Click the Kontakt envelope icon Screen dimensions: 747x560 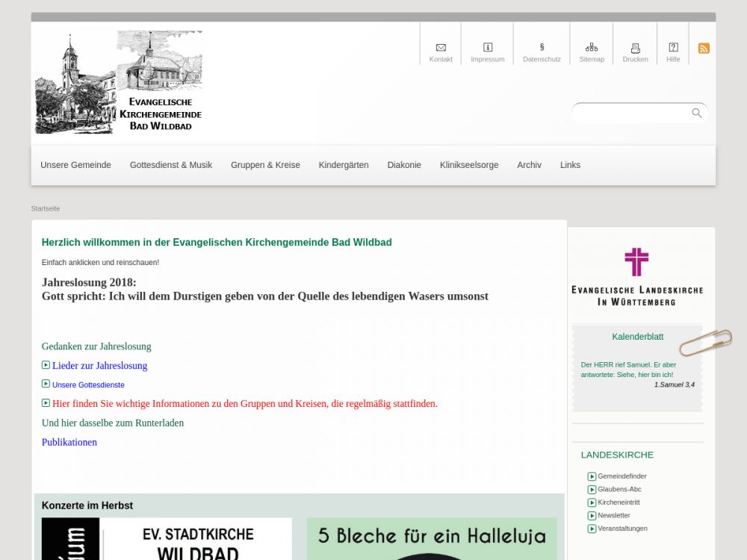point(441,48)
